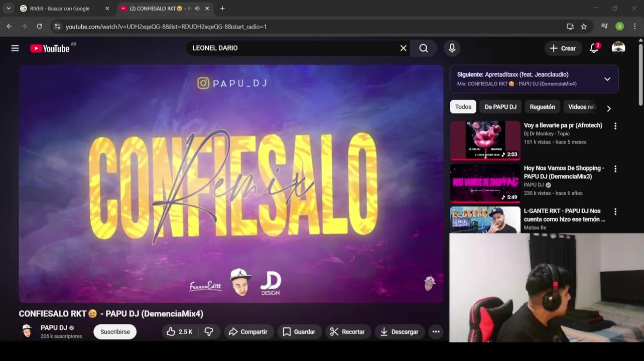The height and width of the screenshot is (361, 644).
Task: Like the video with thumbs up
Action: coord(180,332)
